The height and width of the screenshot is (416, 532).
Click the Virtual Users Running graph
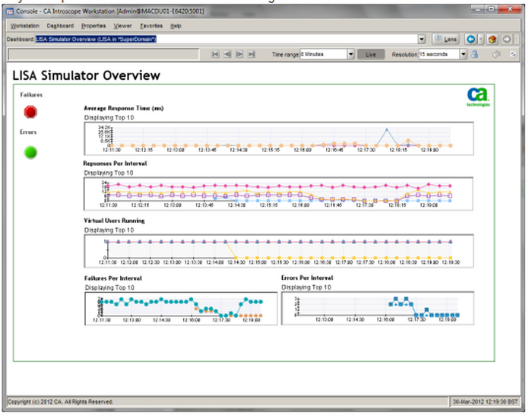[279, 251]
